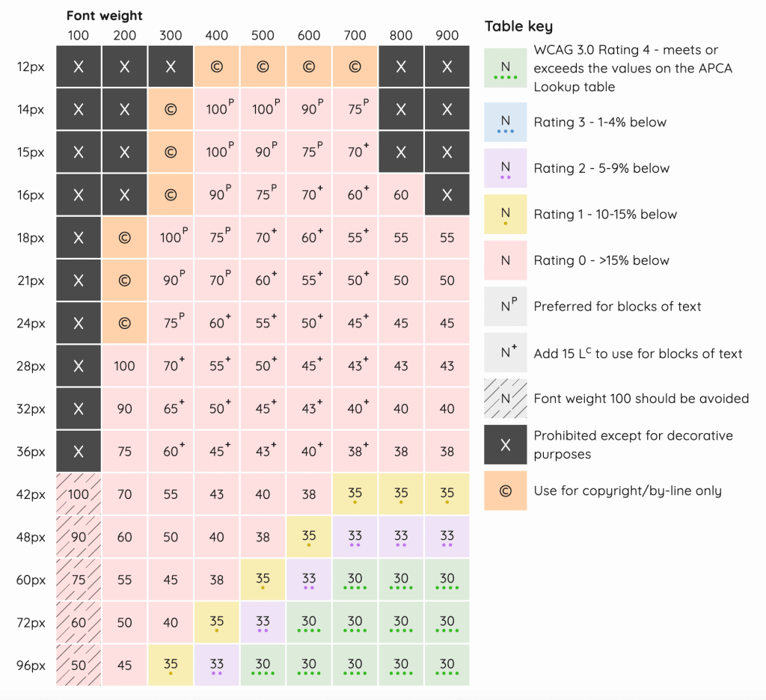Click the N-superscript-P key icon for preferred text
The image size is (766, 700).
[506, 307]
